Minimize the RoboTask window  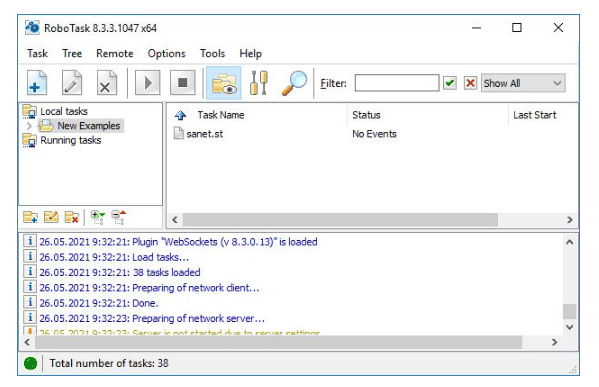(476, 28)
